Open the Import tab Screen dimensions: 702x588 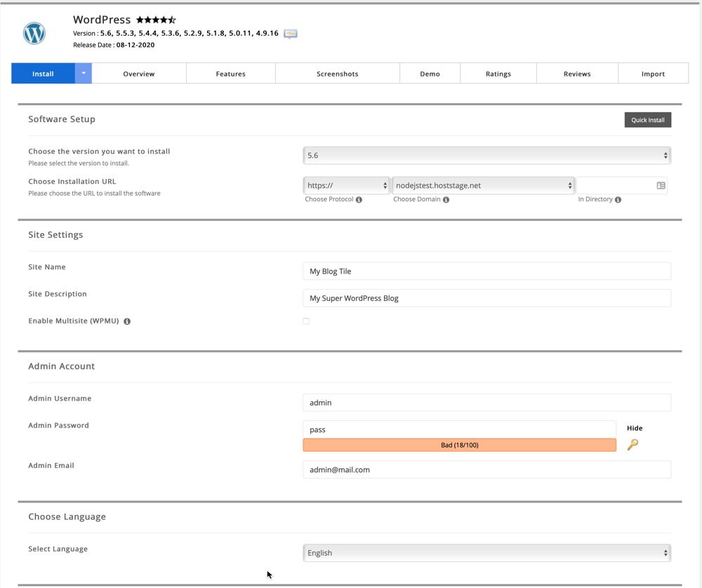click(x=653, y=74)
